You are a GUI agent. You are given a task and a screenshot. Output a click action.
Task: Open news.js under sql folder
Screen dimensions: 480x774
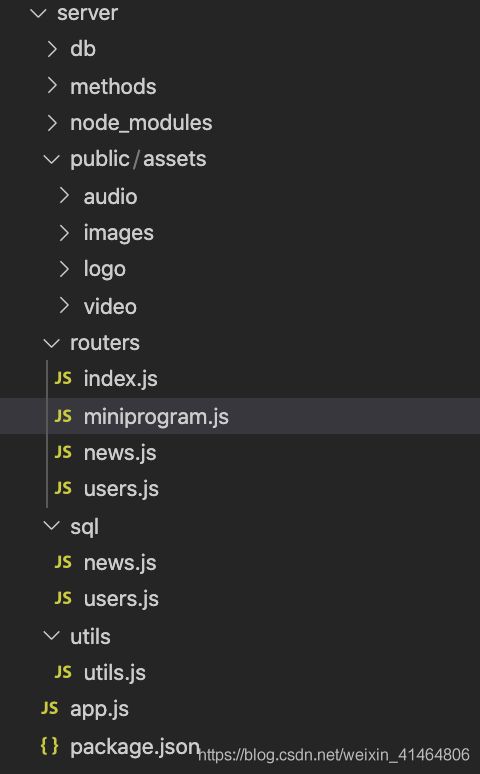(x=120, y=562)
